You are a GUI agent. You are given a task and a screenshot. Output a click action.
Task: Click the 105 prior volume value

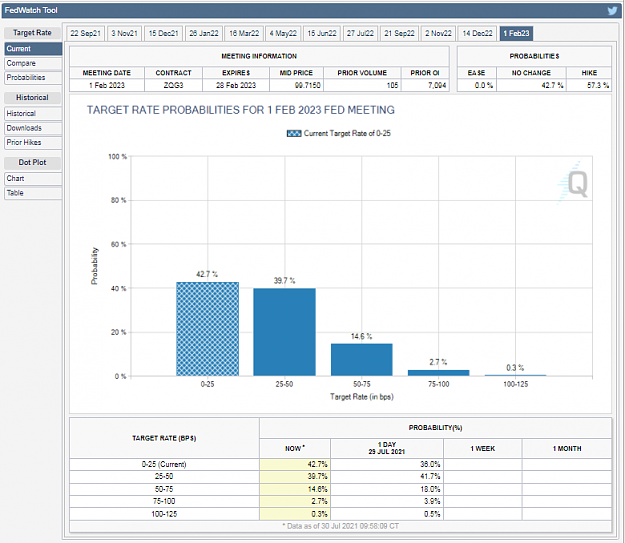[x=392, y=85]
